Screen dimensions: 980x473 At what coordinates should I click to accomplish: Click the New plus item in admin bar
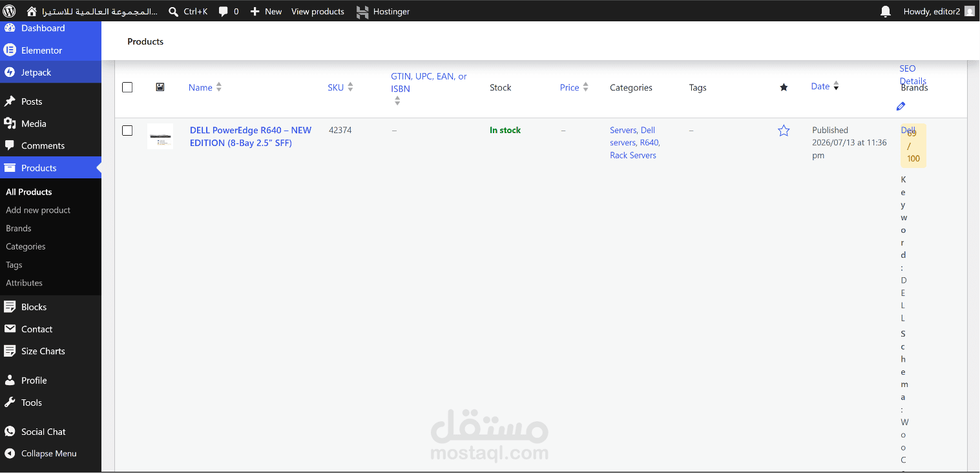click(x=266, y=11)
